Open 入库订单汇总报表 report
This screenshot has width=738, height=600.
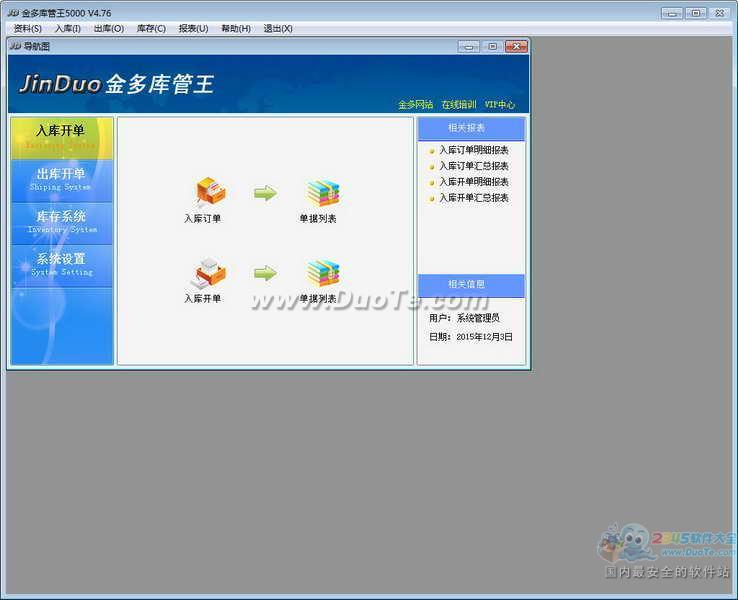[473, 166]
